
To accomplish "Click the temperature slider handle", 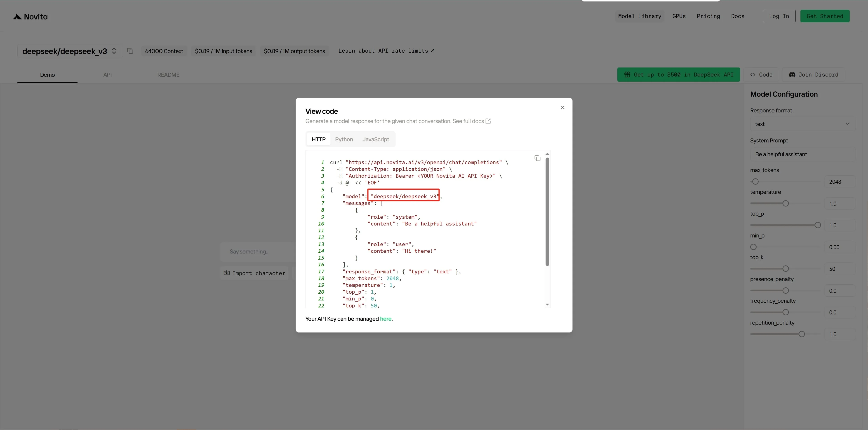I will [786, 203].
